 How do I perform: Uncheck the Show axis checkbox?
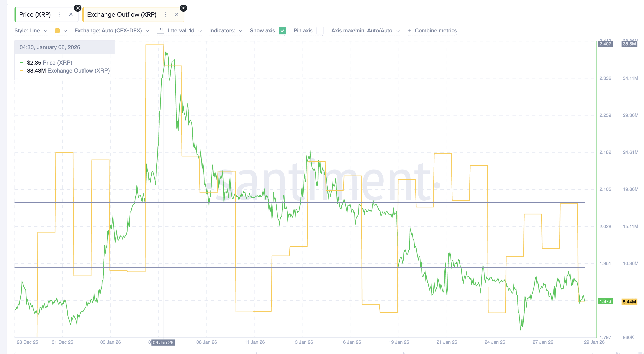[x=282, y=30]
